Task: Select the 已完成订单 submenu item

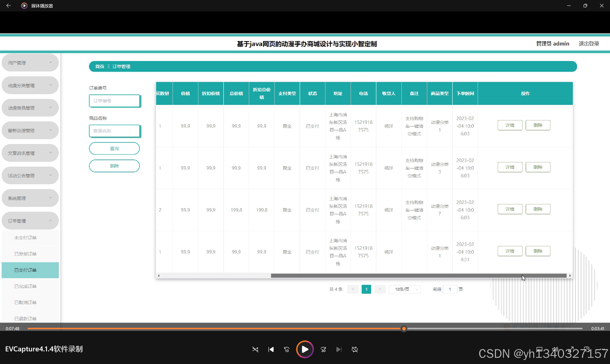Action: click(x=26, y=286)
